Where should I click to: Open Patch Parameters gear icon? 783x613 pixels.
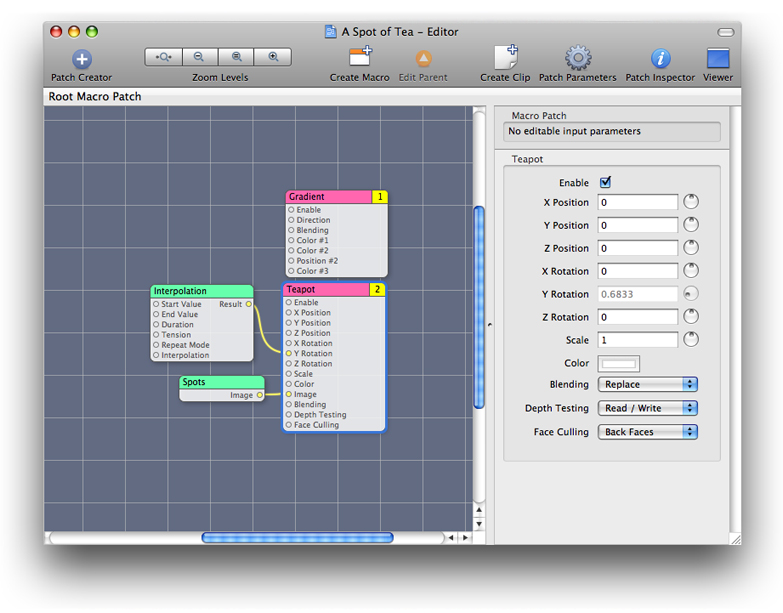578,58
